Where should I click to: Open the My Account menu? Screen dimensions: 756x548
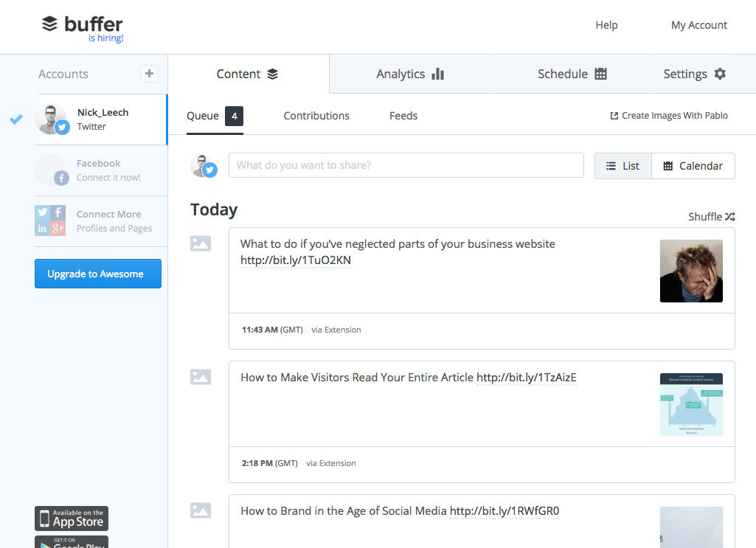pos(699,25)
